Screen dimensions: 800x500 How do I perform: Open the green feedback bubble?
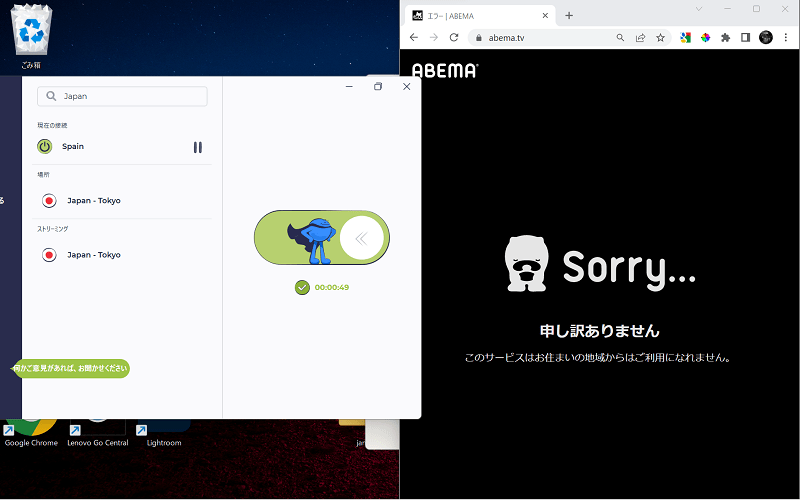coord(70,368)
